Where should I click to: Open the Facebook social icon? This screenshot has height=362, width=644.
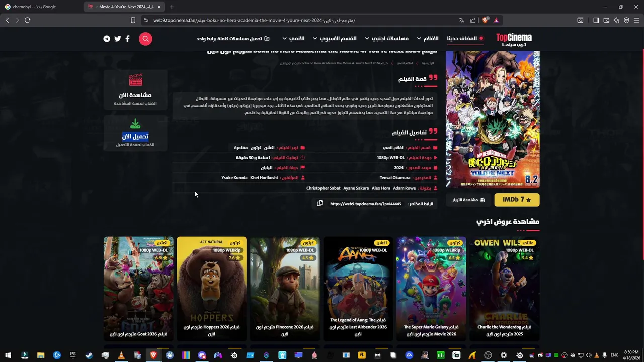(x=127, y=39)
